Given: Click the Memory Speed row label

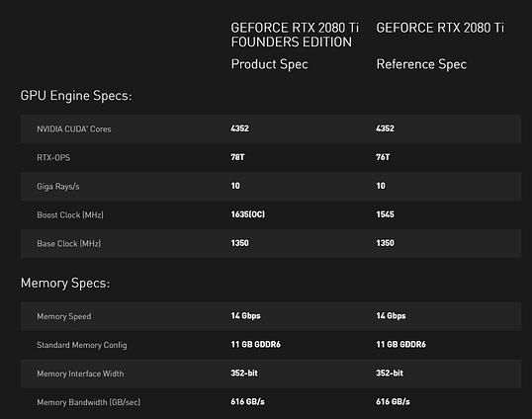Looking at the screenshot, I should click(x=64, y=316).
